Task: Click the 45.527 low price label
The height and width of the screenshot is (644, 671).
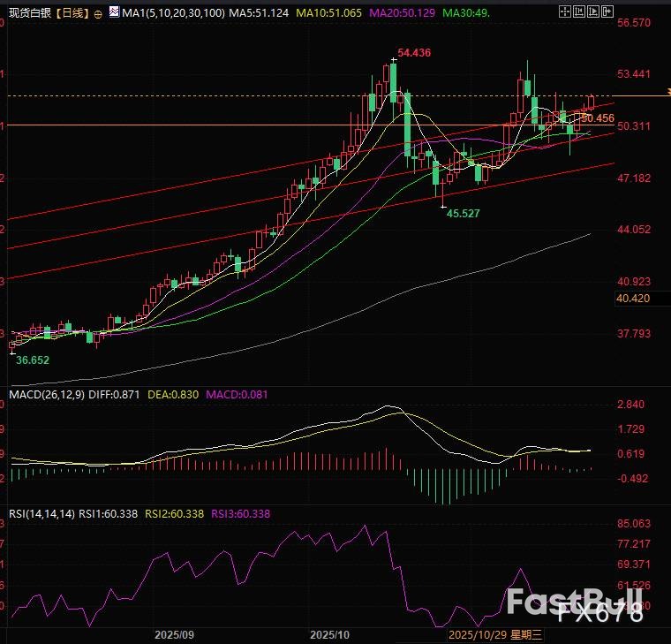Action: [x=463, y=214]
